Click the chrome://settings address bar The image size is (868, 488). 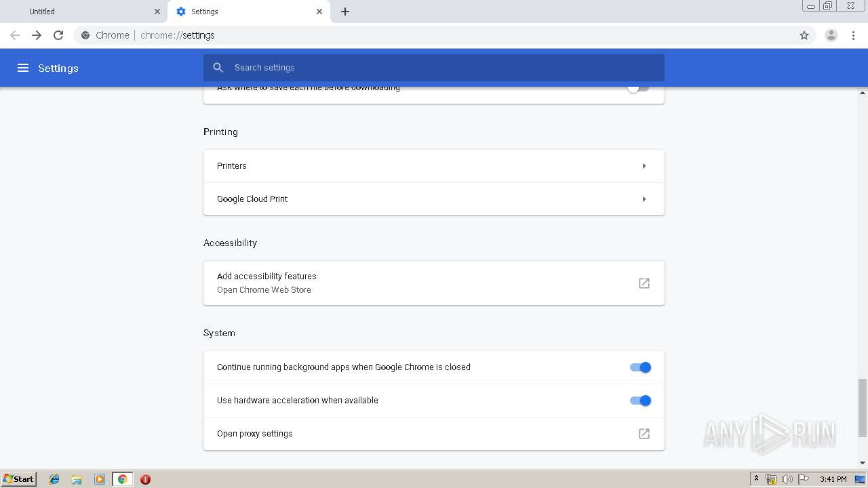coord(434,35)
